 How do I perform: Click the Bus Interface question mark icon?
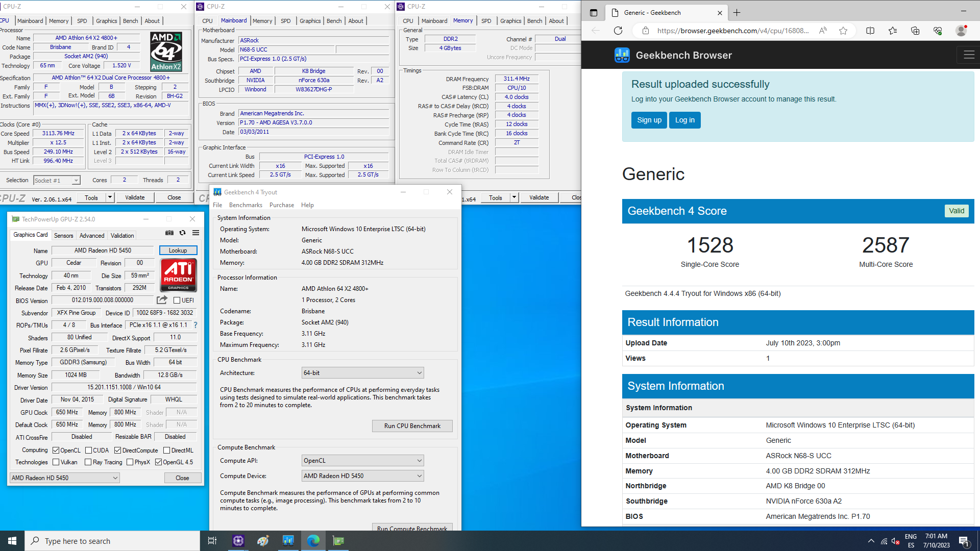click(195, 325)
